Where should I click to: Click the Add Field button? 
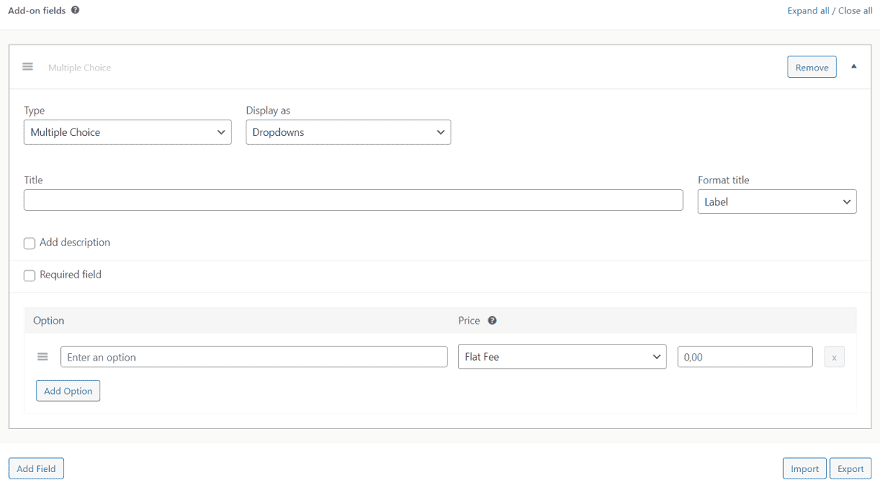[36, 468]
